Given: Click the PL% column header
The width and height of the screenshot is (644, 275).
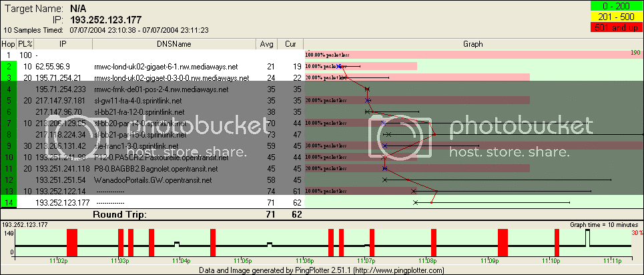Looking at the screenshot, I should [24, 44].
